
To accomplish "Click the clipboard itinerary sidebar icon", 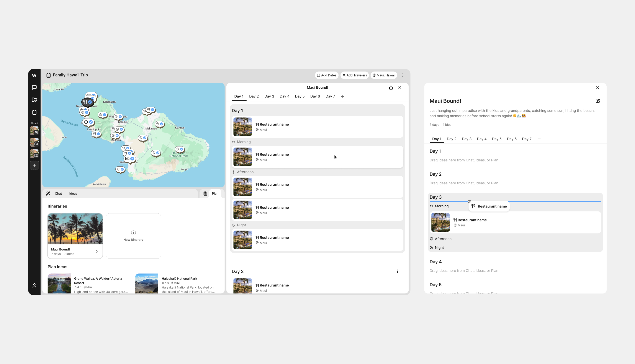I will click(x=34, y=112).
